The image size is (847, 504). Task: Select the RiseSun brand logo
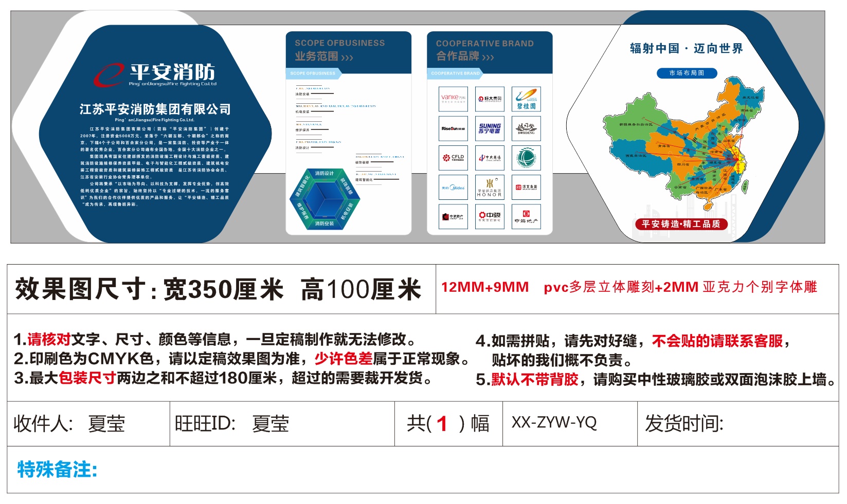(453, 128)
